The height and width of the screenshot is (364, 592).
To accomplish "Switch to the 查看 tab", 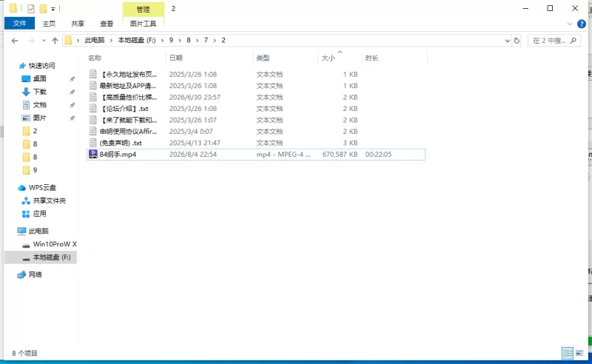I will [x=107, y=24].
